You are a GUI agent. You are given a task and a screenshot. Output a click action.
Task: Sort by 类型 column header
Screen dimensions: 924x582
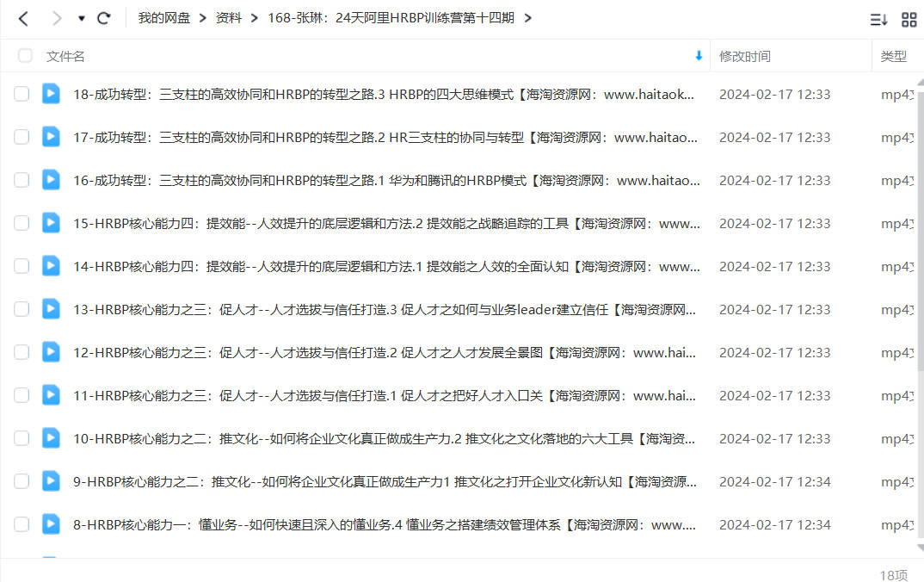click(x=893, y=57)
